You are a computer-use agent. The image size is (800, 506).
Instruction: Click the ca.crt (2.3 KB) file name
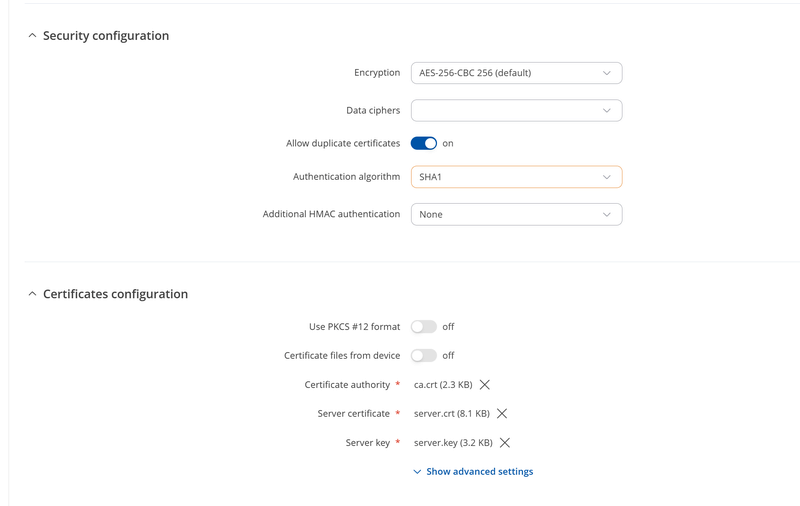tap(443, 385)
